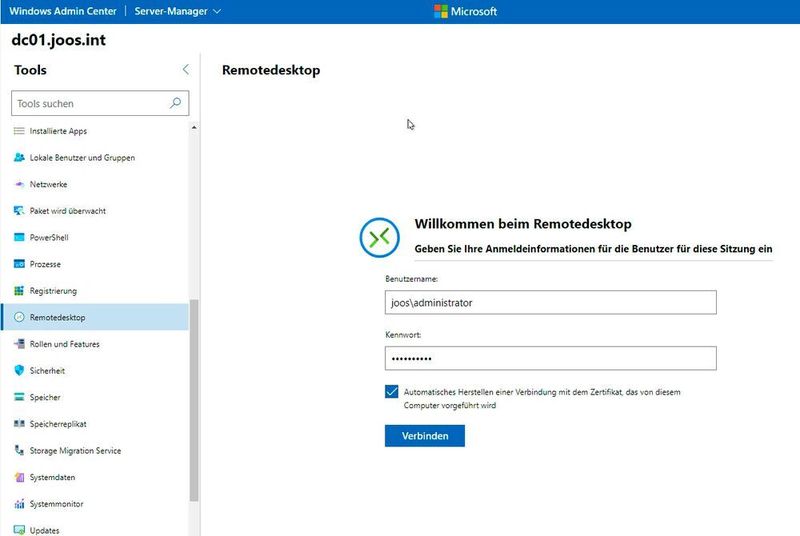
Task: Select Speicherreplikat label in Tools
Action: [58, 424]
